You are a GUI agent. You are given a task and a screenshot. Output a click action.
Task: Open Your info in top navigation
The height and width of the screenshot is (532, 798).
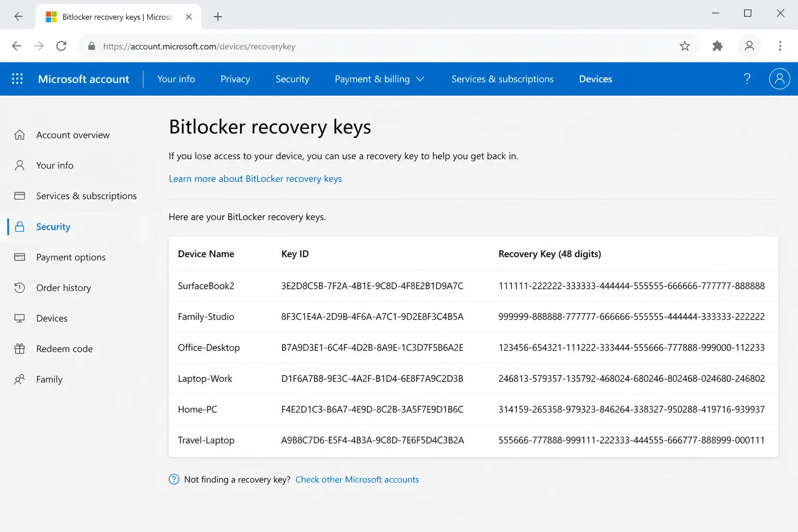[x=176, y=79]
